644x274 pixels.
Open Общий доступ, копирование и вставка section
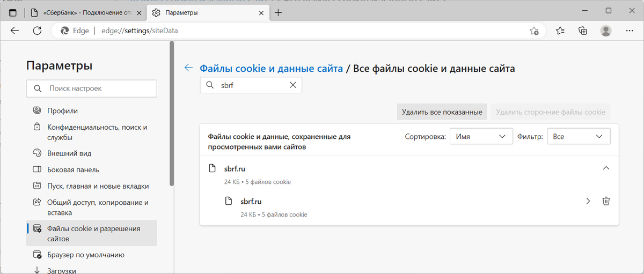click(92, 208)
